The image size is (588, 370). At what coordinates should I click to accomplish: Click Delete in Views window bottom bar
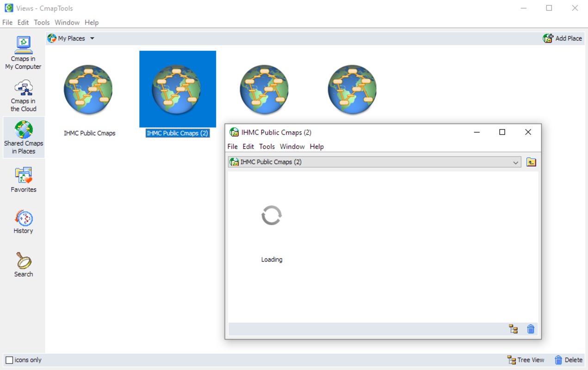(x=569, y=360)
